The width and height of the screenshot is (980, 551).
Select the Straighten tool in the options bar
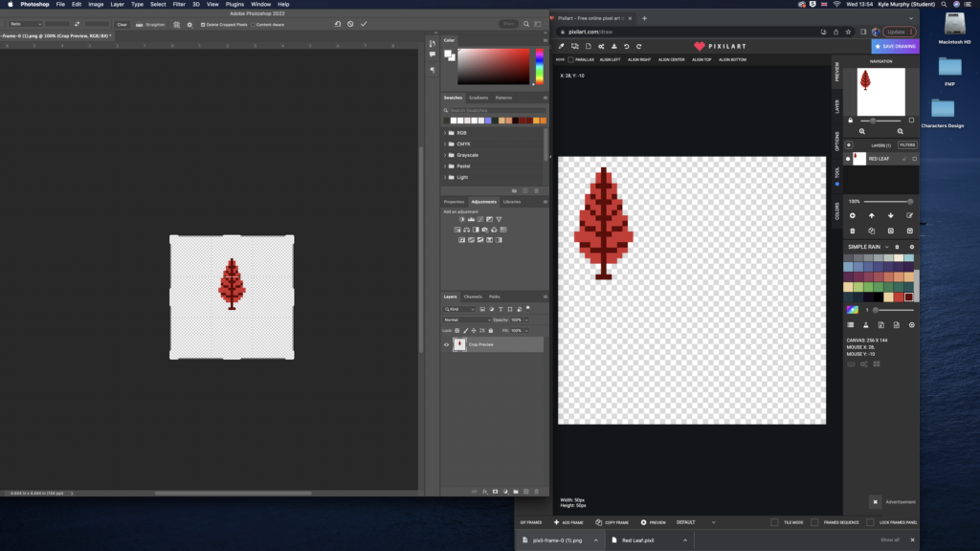coord(150,24)
